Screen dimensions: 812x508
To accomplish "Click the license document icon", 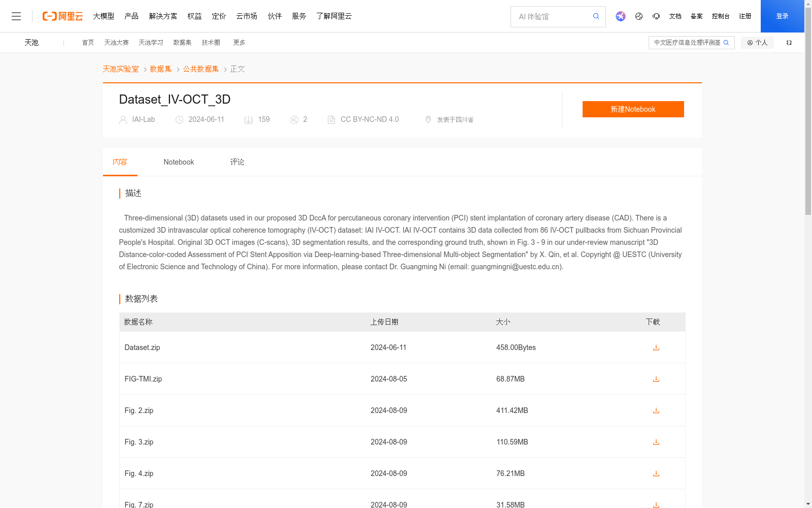I will [x=331, y=120].
